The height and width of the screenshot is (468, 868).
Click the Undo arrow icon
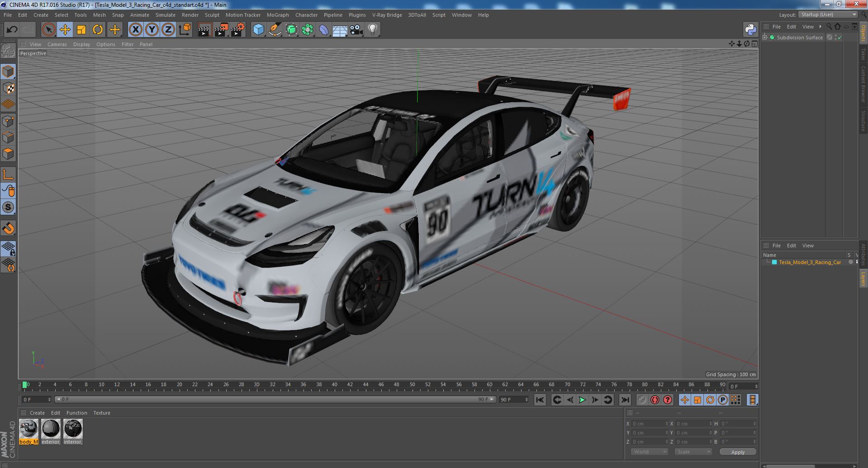[12, 30]
